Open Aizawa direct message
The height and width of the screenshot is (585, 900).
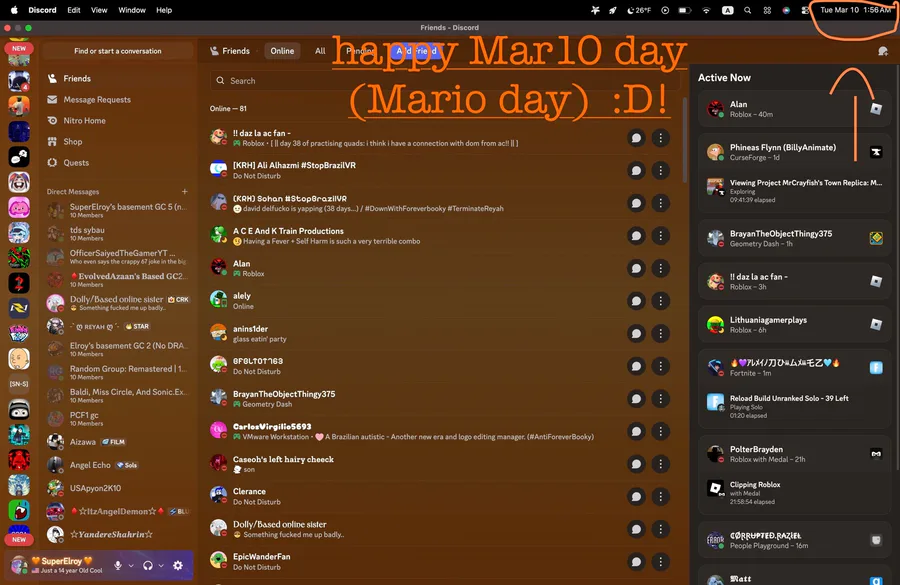(118, 441)
